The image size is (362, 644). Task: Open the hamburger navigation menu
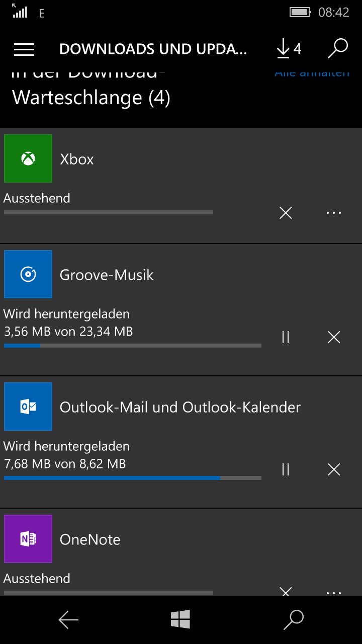pyautogui.click(x=24, y=49)
